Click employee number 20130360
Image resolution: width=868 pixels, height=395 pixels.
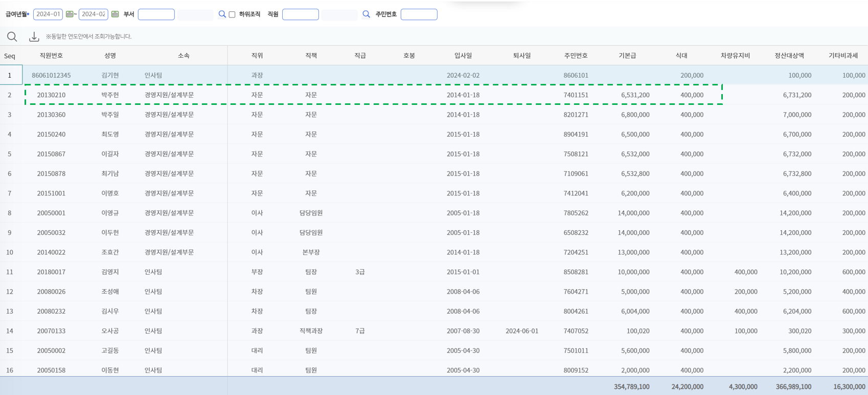pos(51,115)
